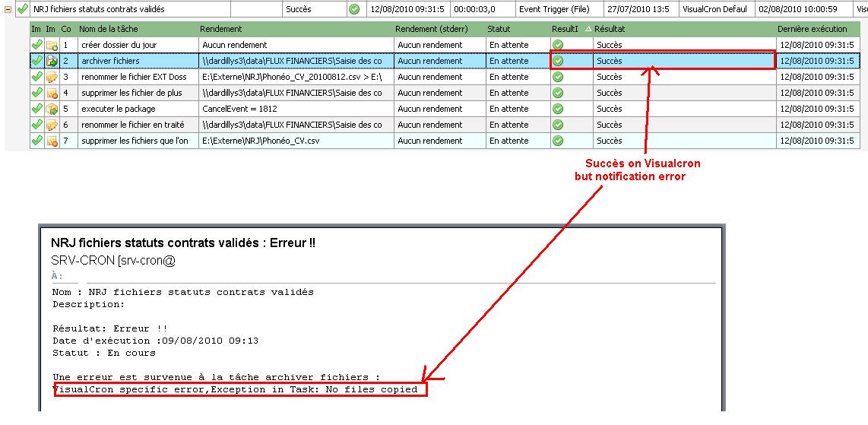Click the create-folder icon for task 1
868x425 pixels.
click(52, 45)
